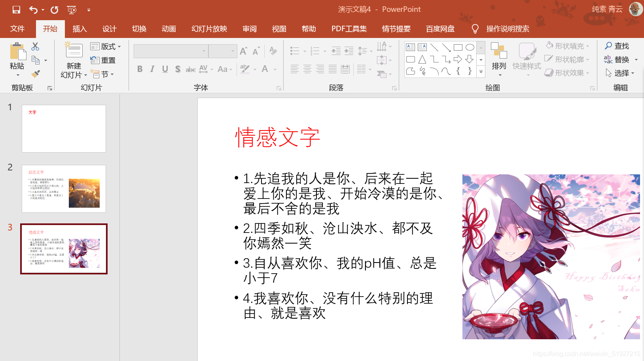644x361 pixels.
Task: Open the font size combo box
Action: coord(223,51)
